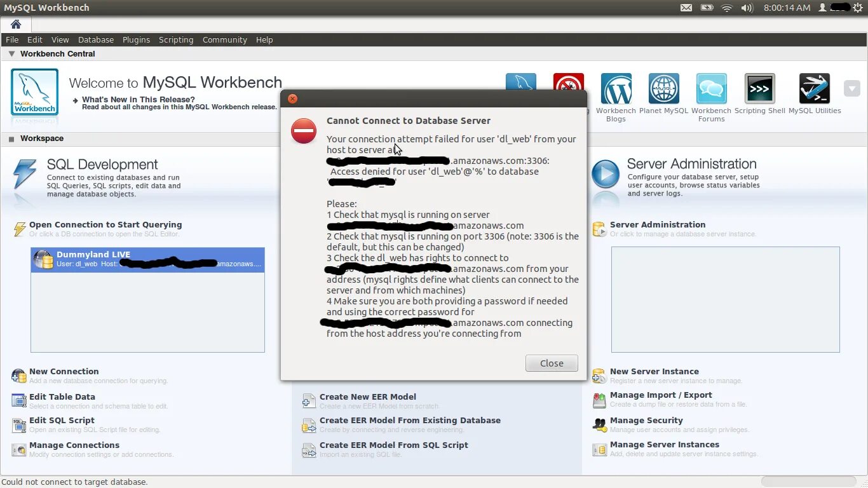Expand the Workbench Central shortcuts dropdown arrow
Image resolution: width=868 pixels, height=488 pixels.
[851, 89]
